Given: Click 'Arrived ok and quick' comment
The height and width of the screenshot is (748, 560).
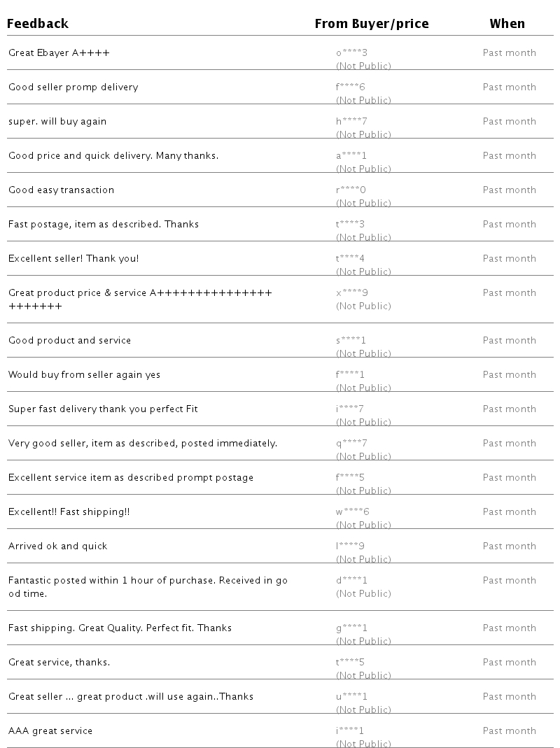Looking at the screenshot, I should click(58, 546).
